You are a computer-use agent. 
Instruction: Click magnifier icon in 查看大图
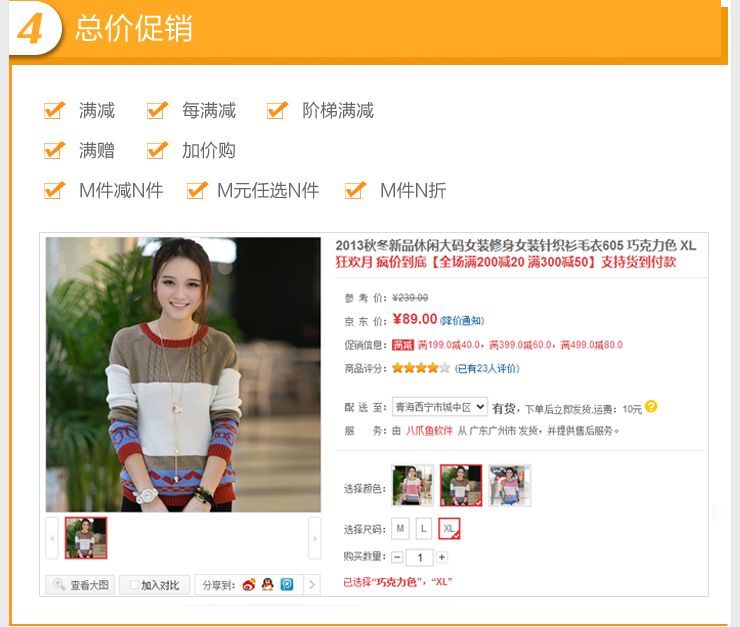tap(59, 584)
